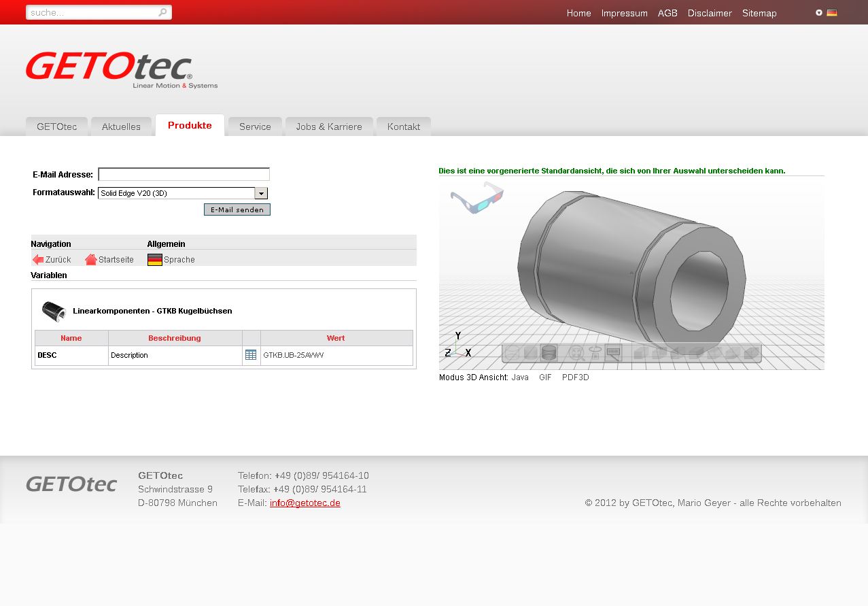Select the shaded cylinder render mode icon

coord(549,353)
